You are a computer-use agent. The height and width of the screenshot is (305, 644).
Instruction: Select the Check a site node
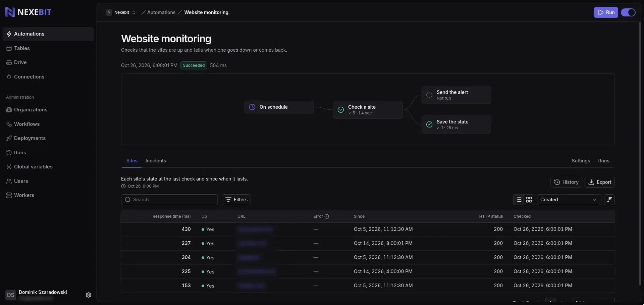368,110
